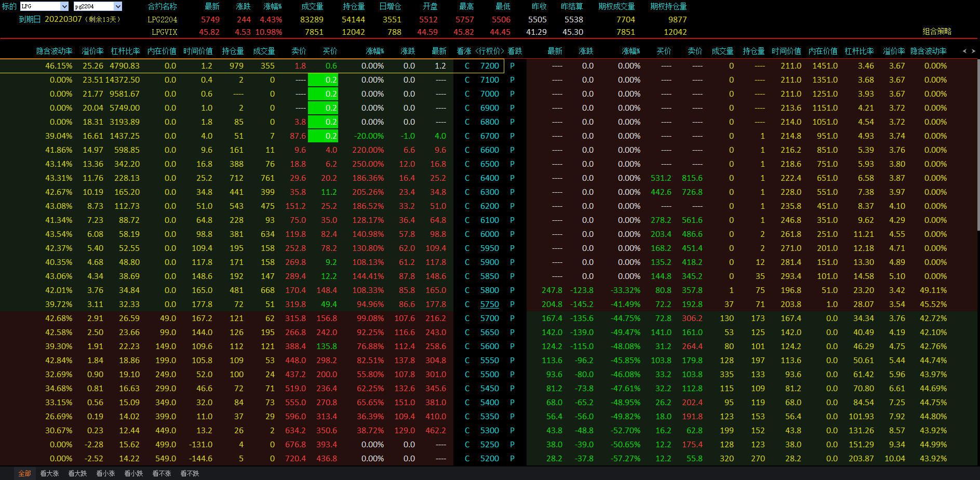This screenshot has height=480, width=980.
Task: Click the 203.87 put leverage ratio cell
Action: (861, 459)
